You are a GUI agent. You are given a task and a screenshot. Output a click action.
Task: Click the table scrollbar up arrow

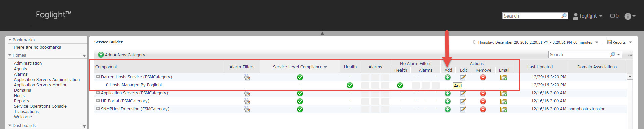[630, 77]
